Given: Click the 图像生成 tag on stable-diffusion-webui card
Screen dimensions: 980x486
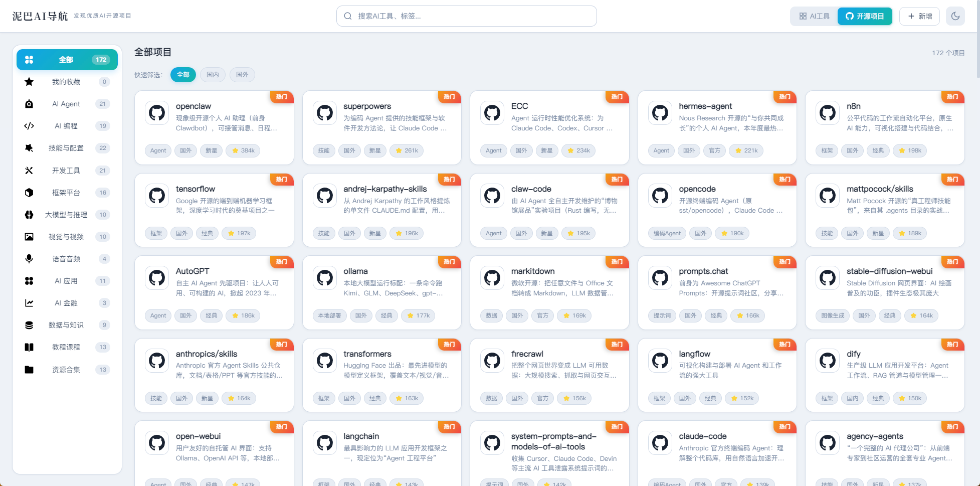Looking at the screenshot, I should tap(833, 315).
